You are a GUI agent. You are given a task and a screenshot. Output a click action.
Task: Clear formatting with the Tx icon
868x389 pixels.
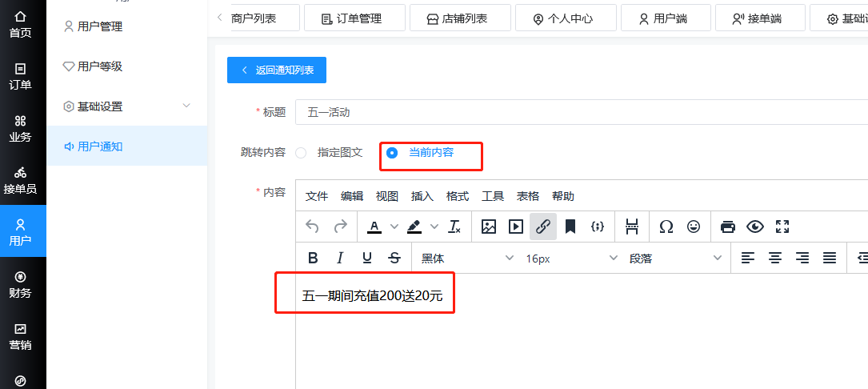point(454,226)
